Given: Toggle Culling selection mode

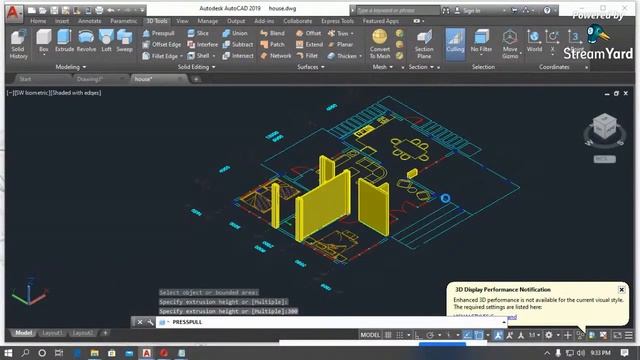Looking at the screenshot, I should (455, 44).
